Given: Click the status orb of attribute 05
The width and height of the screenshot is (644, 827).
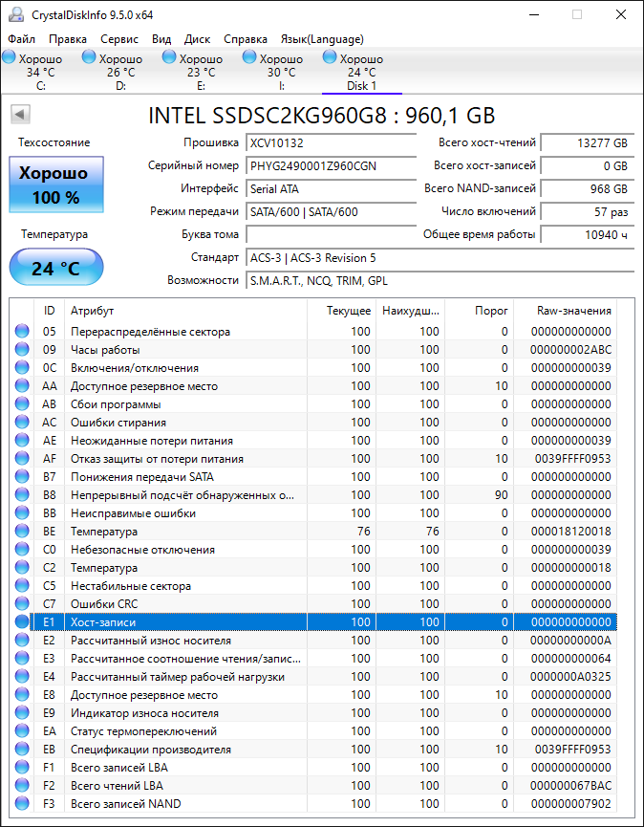Looking at the screenshot, I should pyautogui.click(x=22, y=332).
